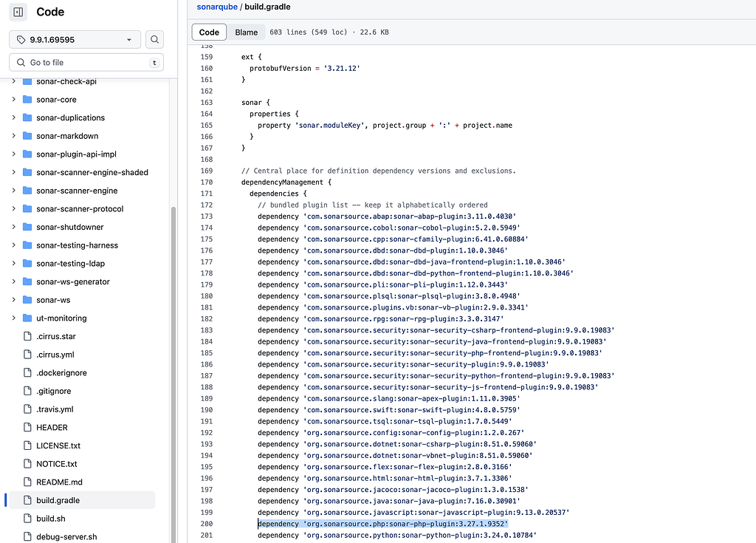Click the LICENSE.txt file icon

click(27, 445)
